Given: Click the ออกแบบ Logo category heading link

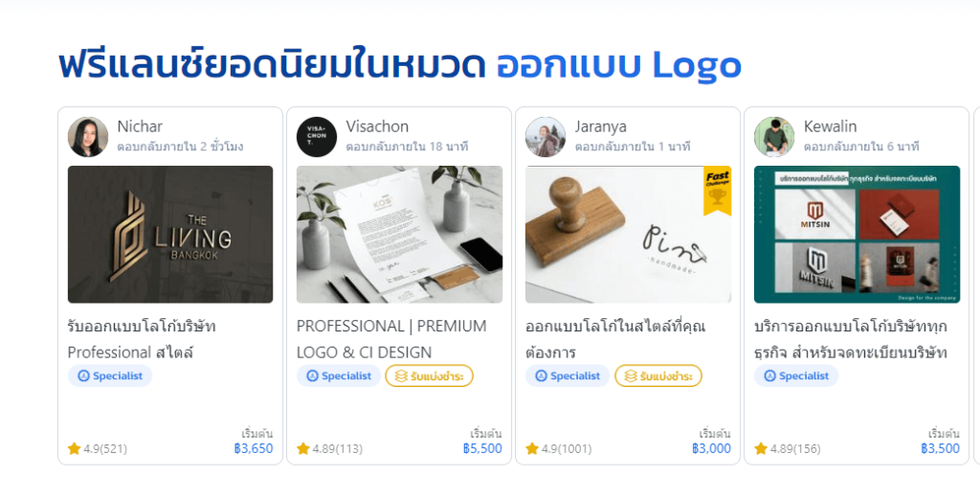Looking at the screenshot, I should pos(619,64).
